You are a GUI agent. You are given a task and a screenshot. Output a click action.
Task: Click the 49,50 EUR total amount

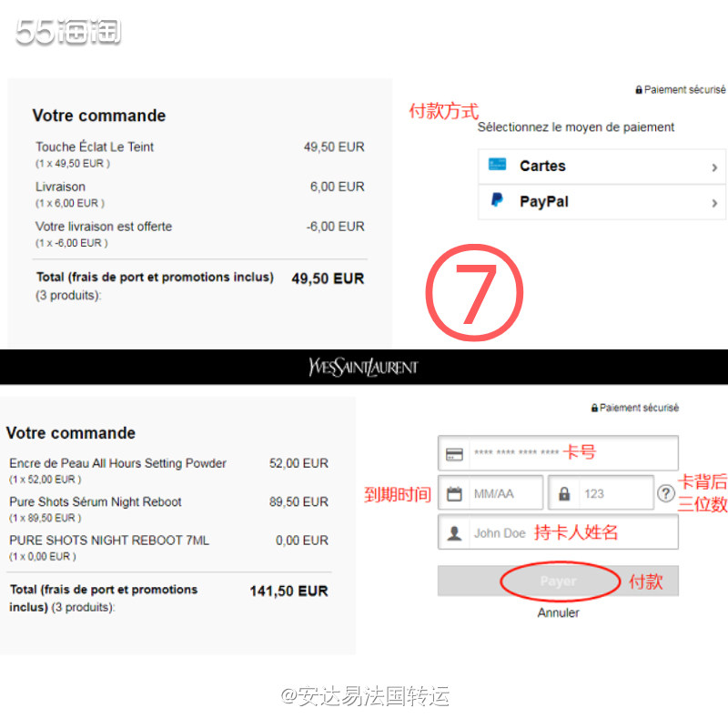click(x=328, y=278)
